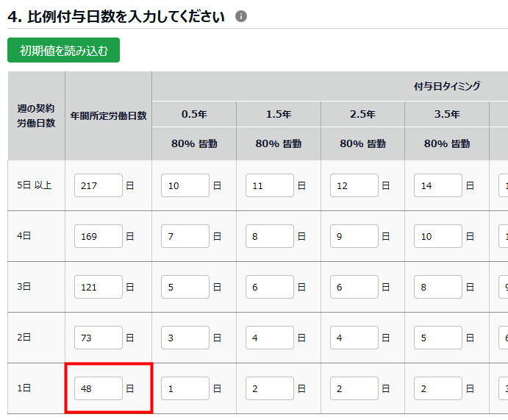Viewport: 508px width, 420px height.
Task: Select 3.5年 grant days field in 4日 row
Action: tap(438, 236)
